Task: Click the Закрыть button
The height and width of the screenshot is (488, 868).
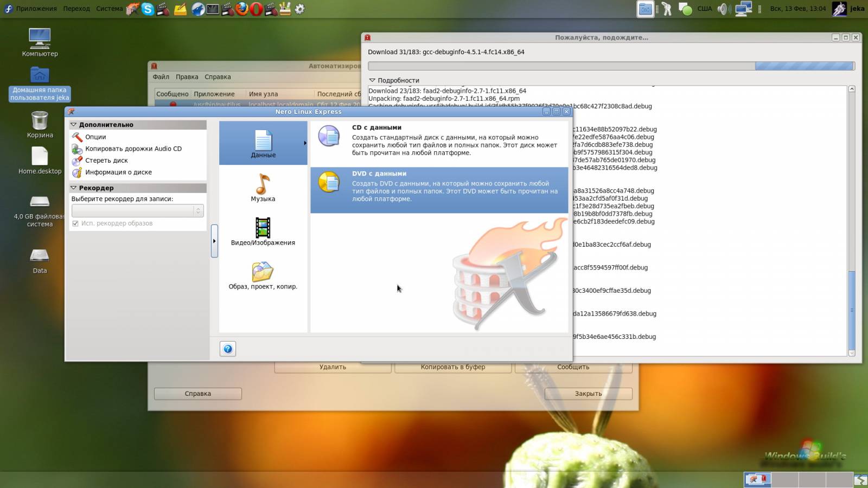Action: [589, 394]
